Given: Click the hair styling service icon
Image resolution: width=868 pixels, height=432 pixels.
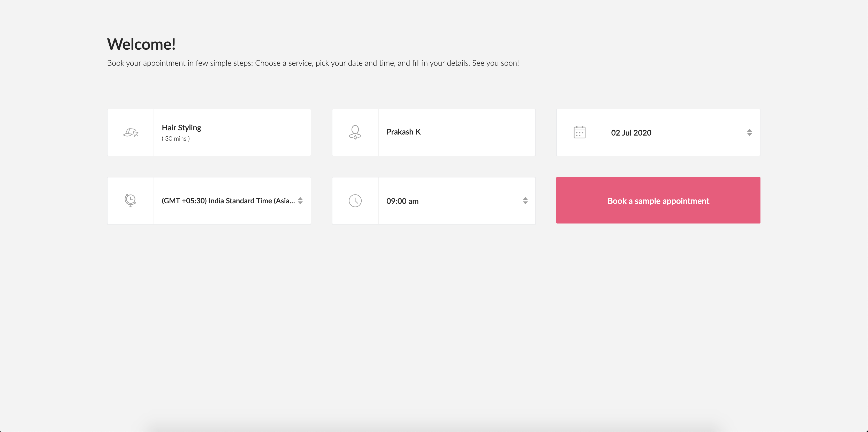Looking at the screenshot, I should [x=130, y=132].
